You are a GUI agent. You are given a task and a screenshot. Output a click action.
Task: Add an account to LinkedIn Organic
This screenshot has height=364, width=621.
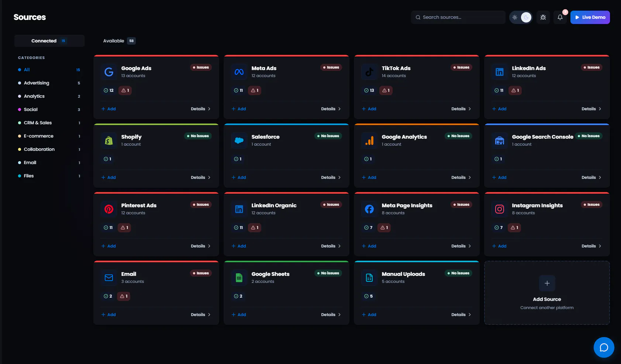click(239, 246)
